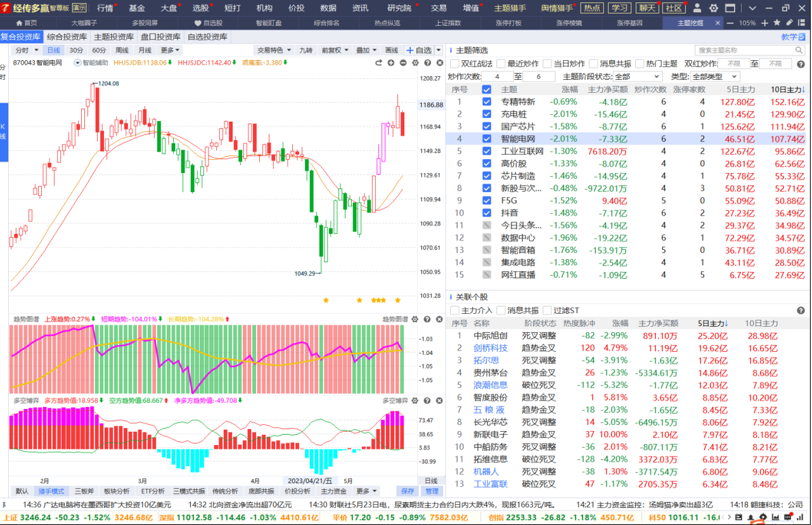The width and height of the screenshot is (812, 525).
Task: Click the 热点 button
Action: click(x=592, y=8)
